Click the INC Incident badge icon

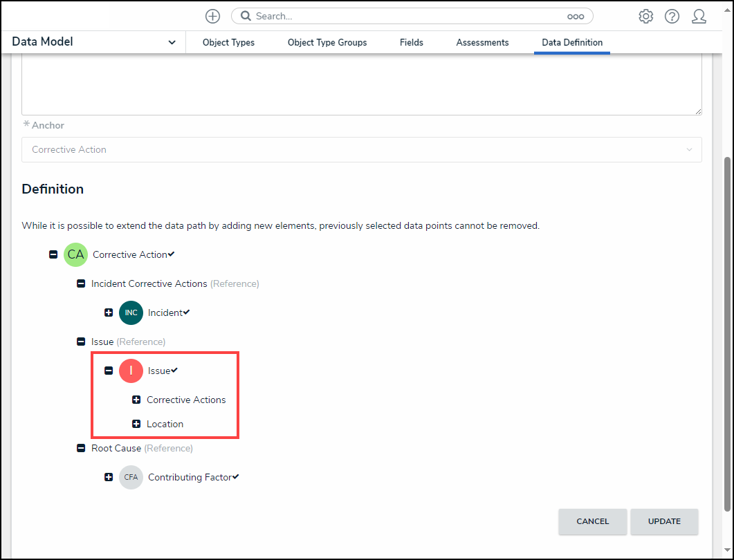[131, 312]
